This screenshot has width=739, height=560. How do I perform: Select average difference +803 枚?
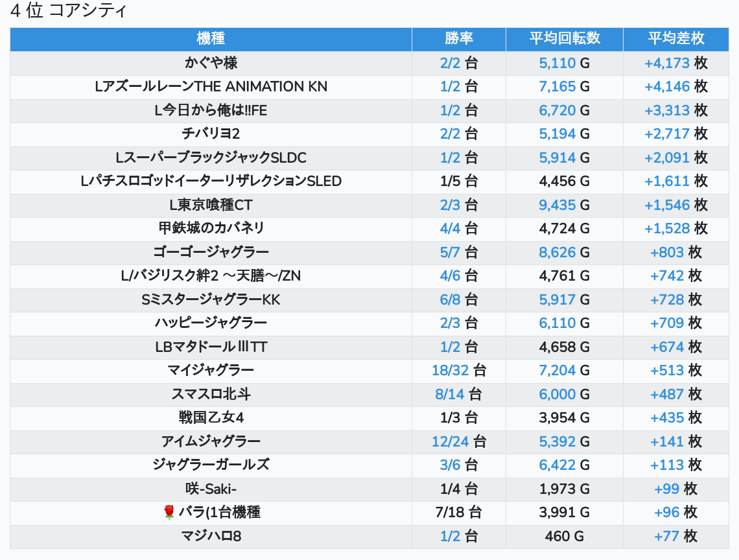coord(676,252)
